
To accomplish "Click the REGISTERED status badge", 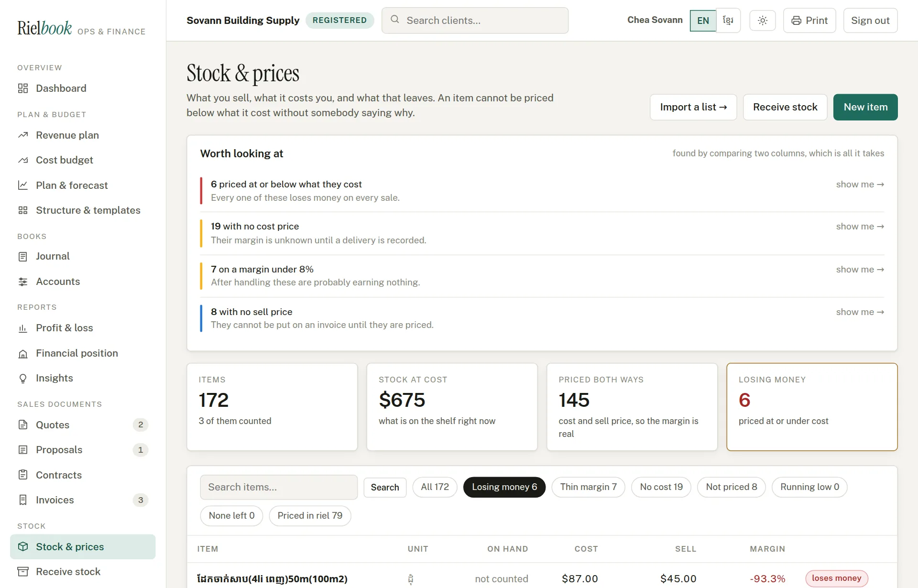I will [339, 21].
